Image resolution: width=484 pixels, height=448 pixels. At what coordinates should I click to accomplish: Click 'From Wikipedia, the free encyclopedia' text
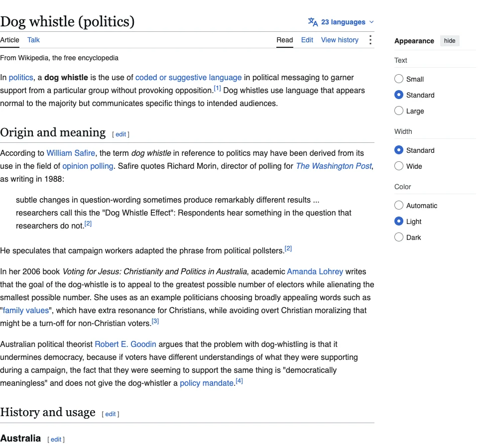pos(59,58)
